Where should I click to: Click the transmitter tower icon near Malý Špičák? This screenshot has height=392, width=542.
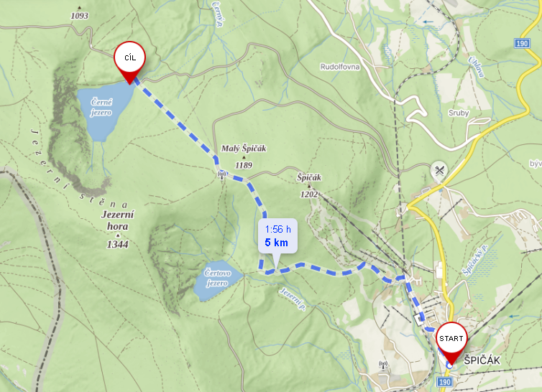221,174
